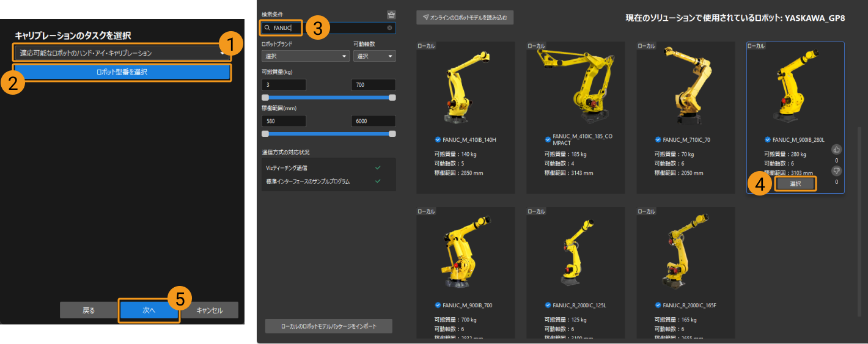This screenshot has height=344, width=868.
Task: Open the ロボットブランド dropdown
Action: click(305, 56)
